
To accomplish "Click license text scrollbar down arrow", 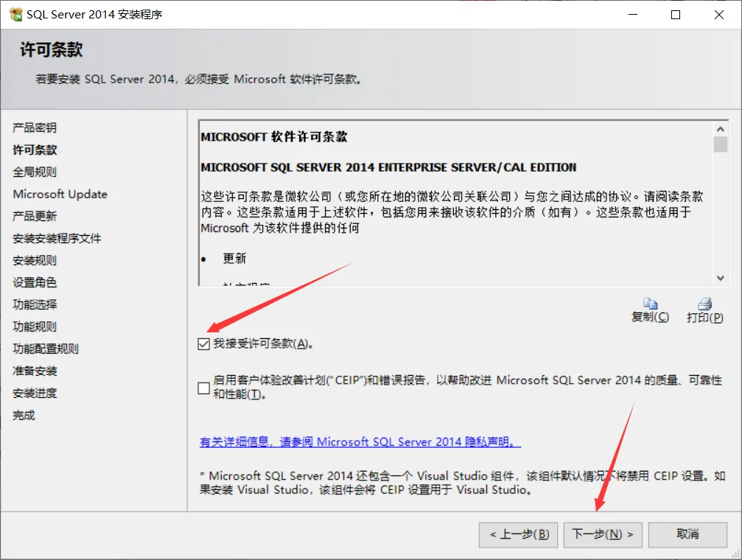I will tap(720, 278).
